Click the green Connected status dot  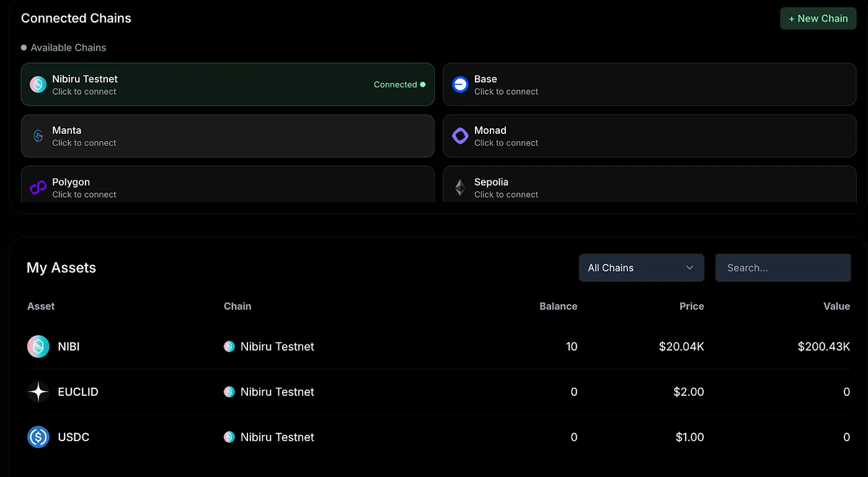pos(423,84)
